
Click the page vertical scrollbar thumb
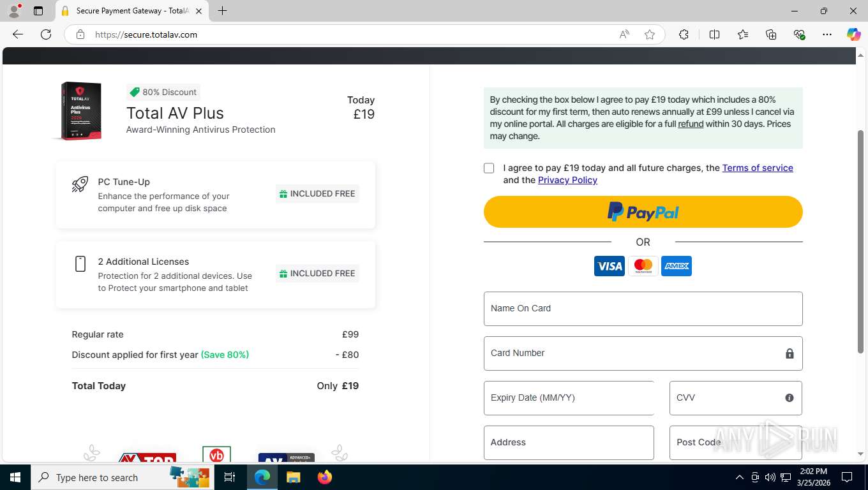860,241
